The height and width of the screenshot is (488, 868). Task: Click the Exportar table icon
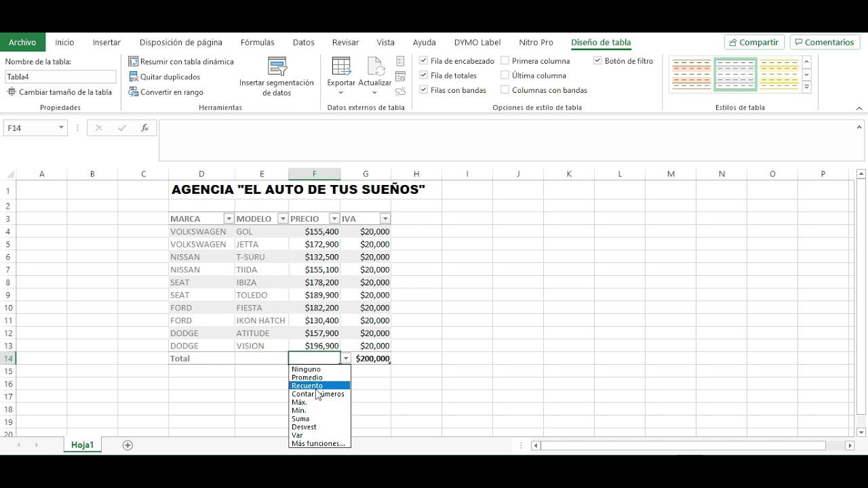point(341,66)
